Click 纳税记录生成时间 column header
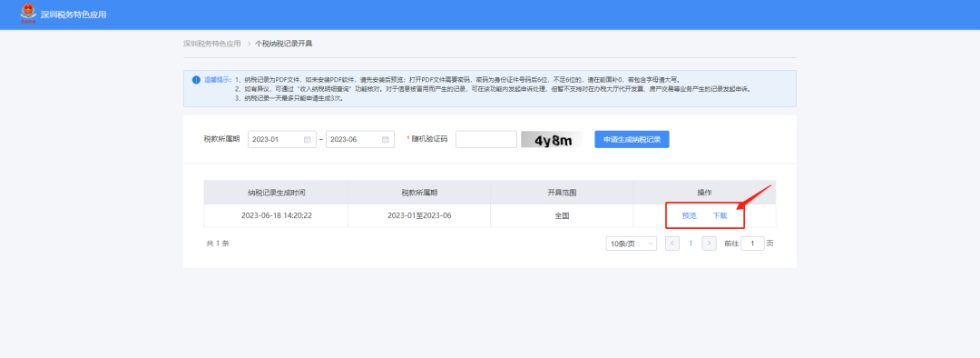Screen dimensions: 980x358 (x=276, y=192)
